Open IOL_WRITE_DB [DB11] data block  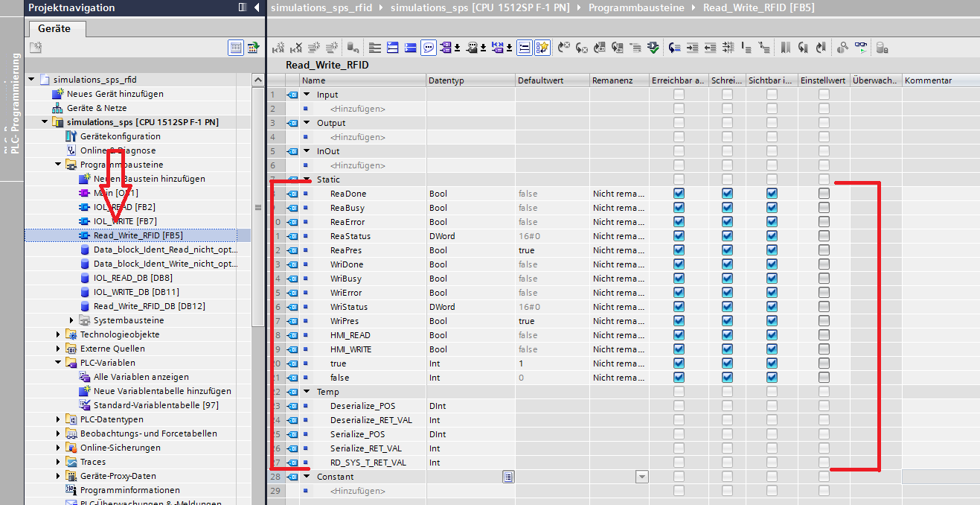pos(135,292)
